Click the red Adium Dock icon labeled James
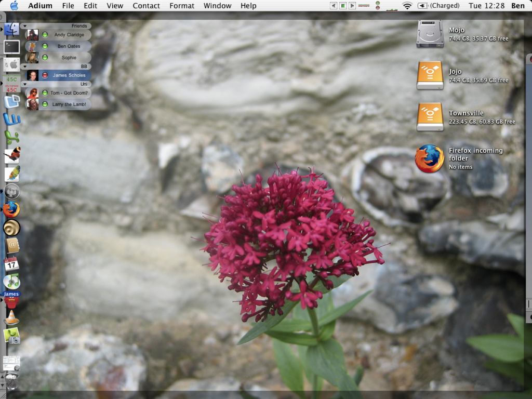Image resolution: width=532 pixels, height=399 pixels. [11, 300]
